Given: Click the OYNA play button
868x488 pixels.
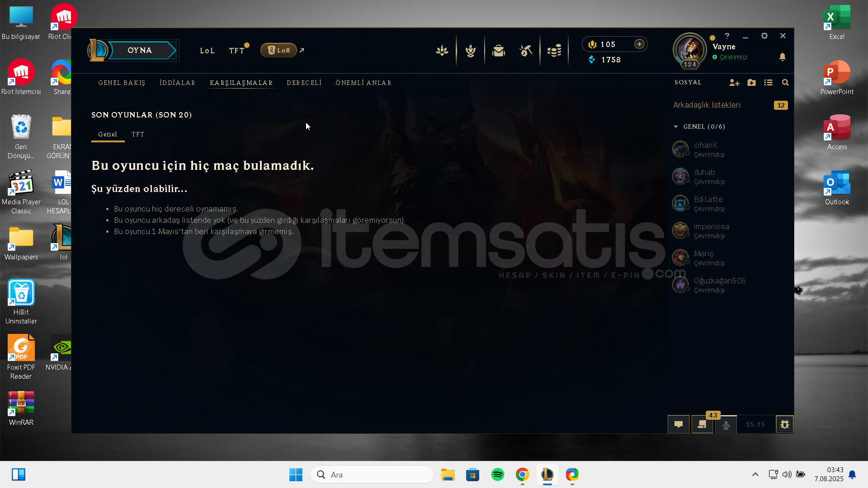Looking at the screenshot, I should 140,50.
